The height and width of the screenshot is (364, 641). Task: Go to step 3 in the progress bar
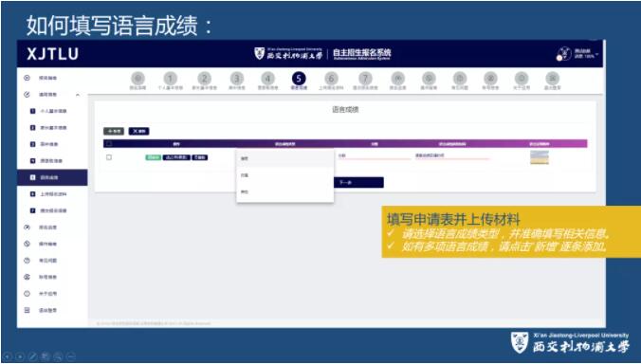[236, 78]
